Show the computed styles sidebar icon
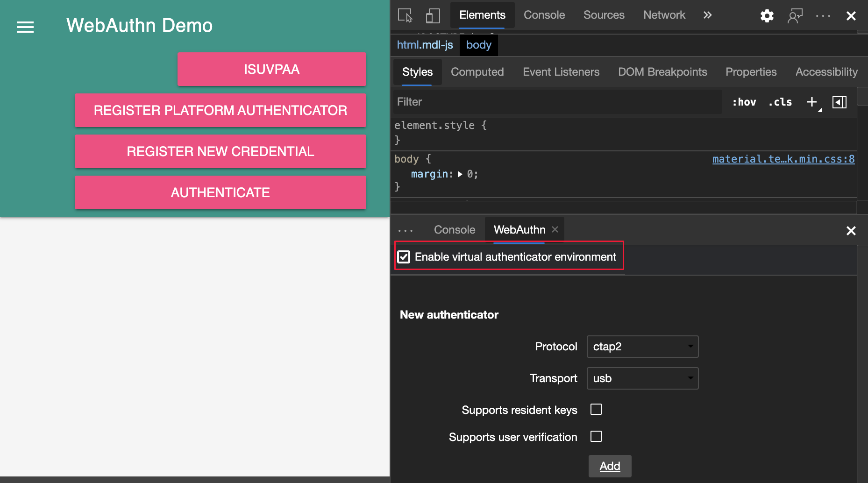The image size is (868, 483). pos(840,102)
